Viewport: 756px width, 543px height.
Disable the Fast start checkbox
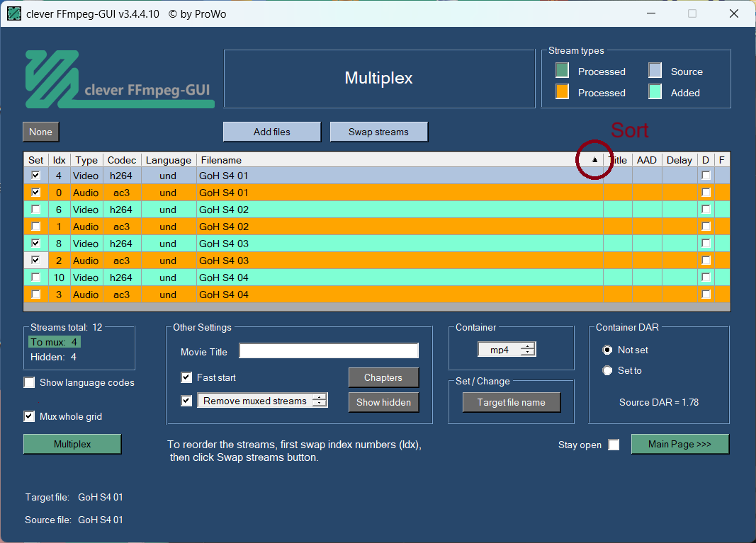[x=186, y=377]
